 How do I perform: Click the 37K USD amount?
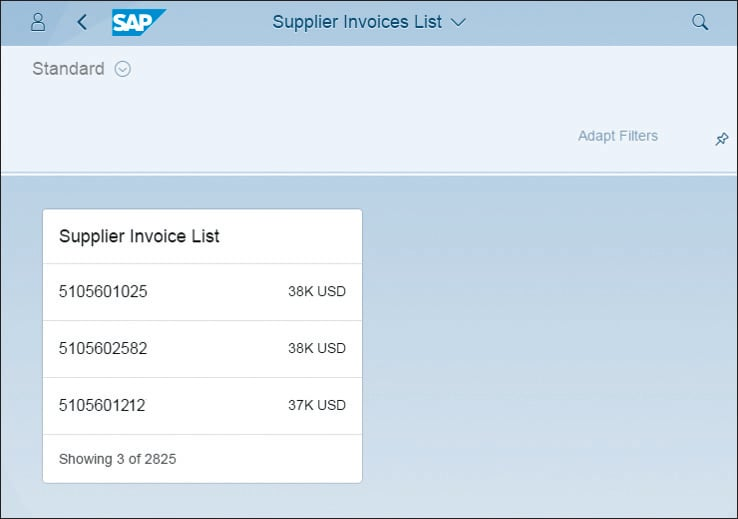click(x=316, y=405)
